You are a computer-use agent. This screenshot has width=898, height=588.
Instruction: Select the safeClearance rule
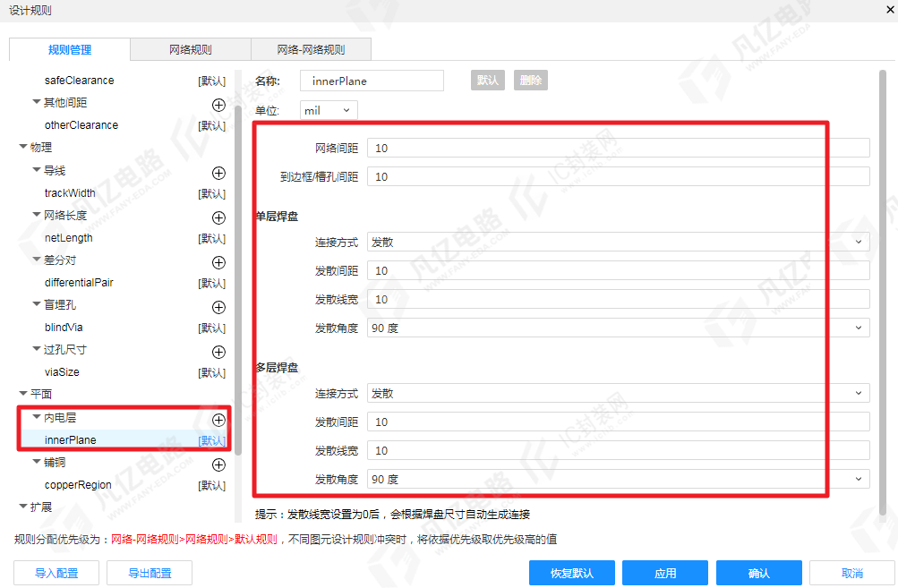point(79,81)
